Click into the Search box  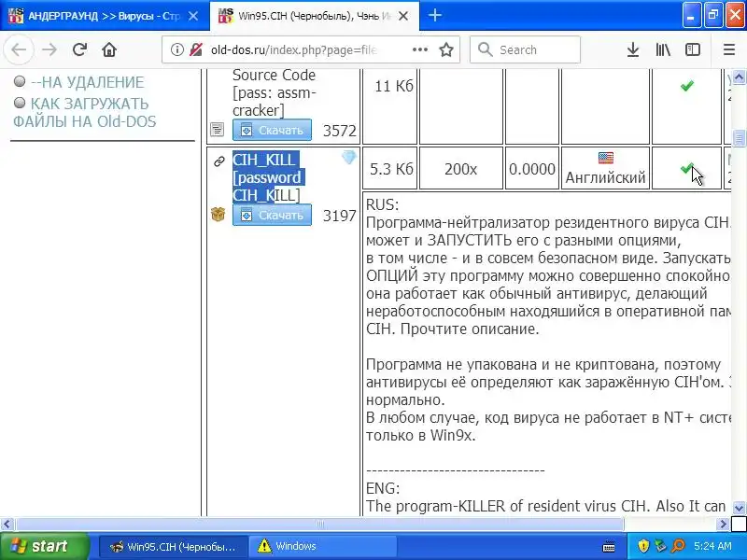(525, 49)
